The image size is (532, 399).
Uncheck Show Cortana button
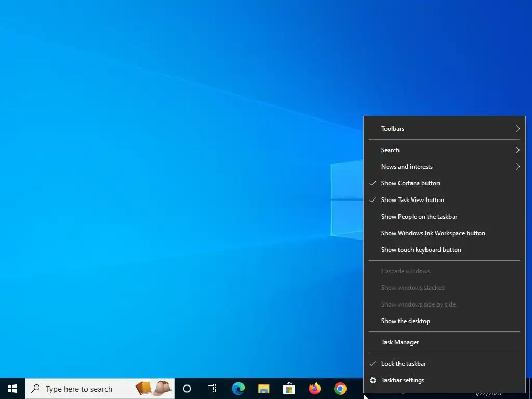(x=444, y=183)
